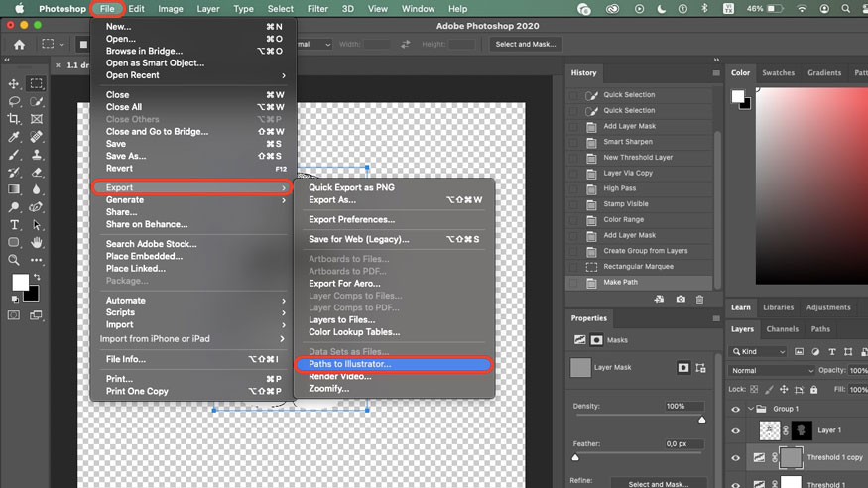The height and width of the screenshot is (488, 868).
Task: Create new snapshot with camera icon
Action: click(x=681, y=299)
